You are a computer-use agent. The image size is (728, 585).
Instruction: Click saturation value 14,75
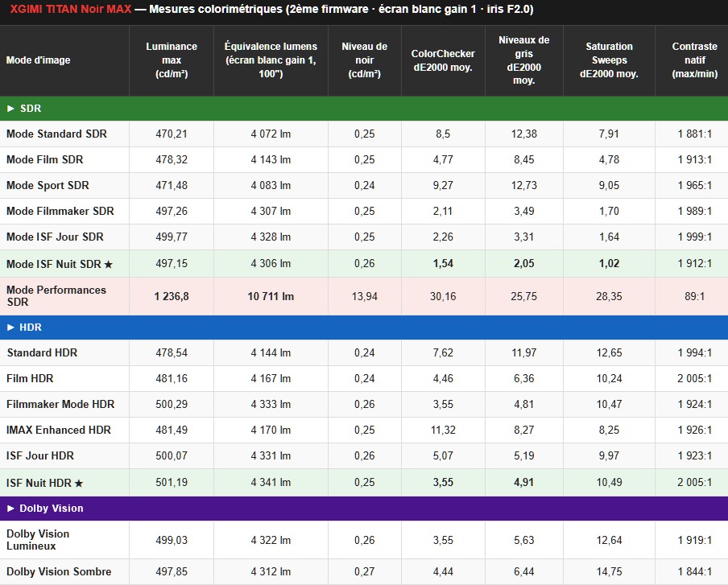[x=609, y=572]
